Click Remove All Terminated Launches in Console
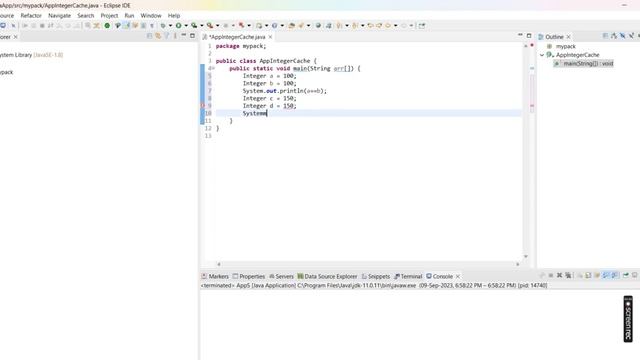The height and width of the screenshot is (360, 640). click(x=568, y=276)
